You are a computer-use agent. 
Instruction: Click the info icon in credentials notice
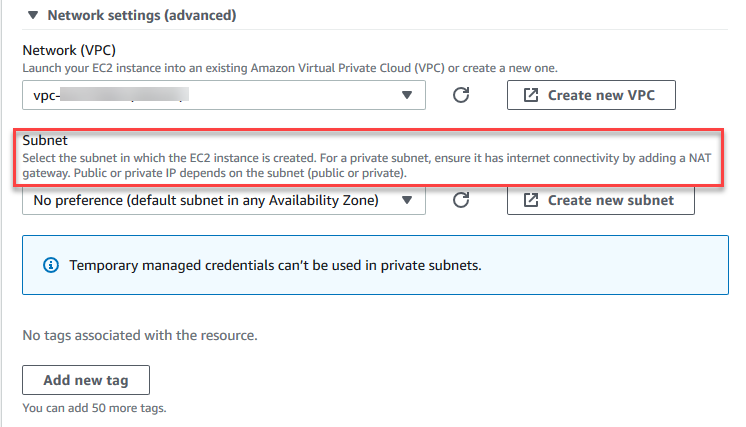[x=50, y=265]
